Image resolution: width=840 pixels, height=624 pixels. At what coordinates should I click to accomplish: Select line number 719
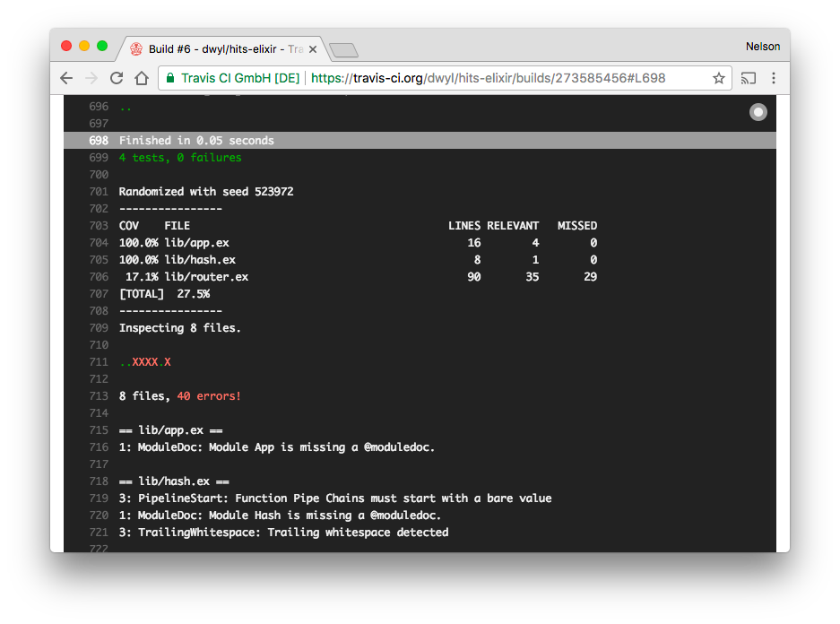click(x=99, y=498)
